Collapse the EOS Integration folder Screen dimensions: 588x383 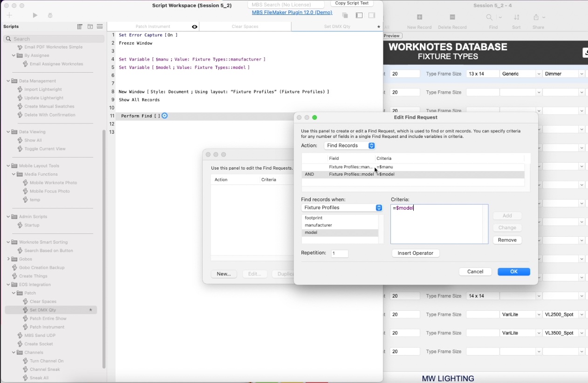pos(8,285)
